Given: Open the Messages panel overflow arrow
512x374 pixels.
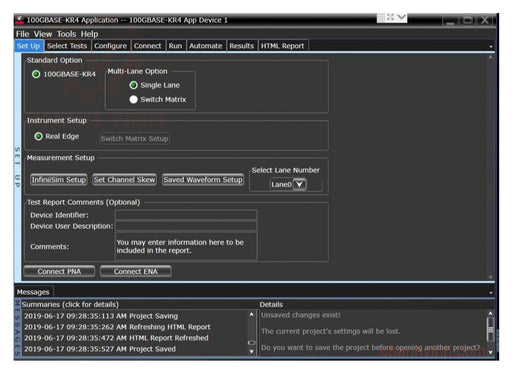Looking at the screenshot, I should tap(491, 293).
